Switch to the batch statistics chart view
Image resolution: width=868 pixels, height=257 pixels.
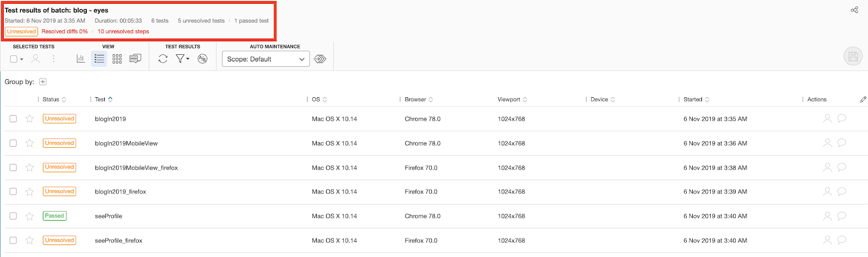coord(80,59)
